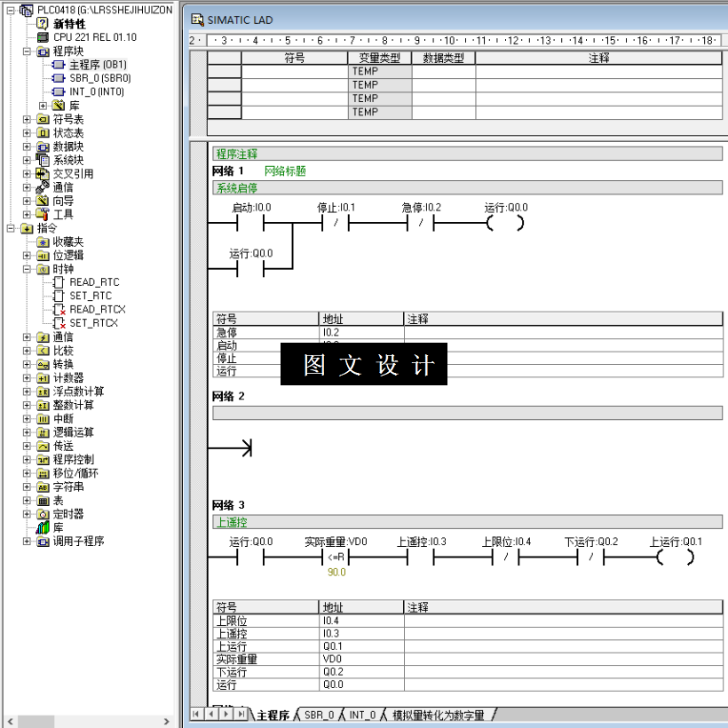Collapse the 指令 instructions tree node
Viewport: 728px width, 728px height.
pyautogui.click(x=11, y=228)
